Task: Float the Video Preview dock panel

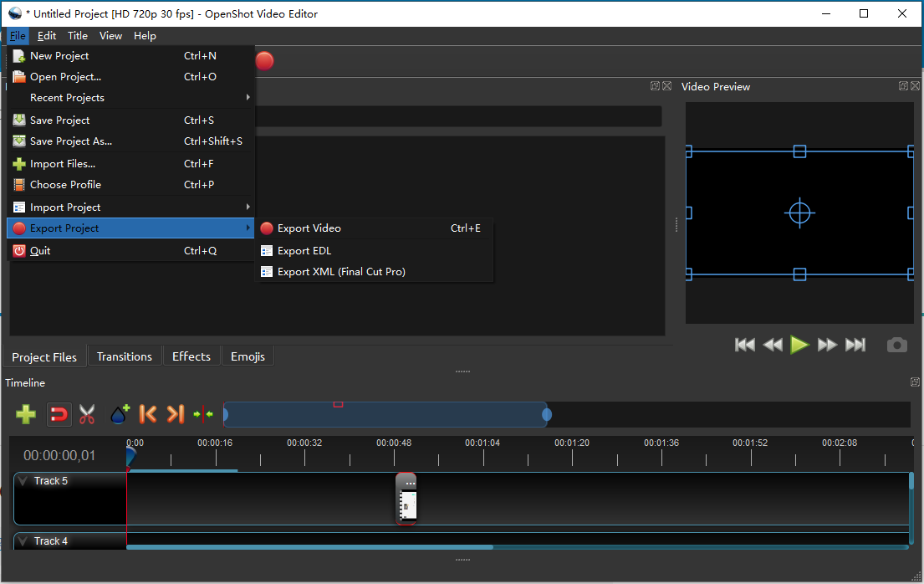Action: (903, 86)
